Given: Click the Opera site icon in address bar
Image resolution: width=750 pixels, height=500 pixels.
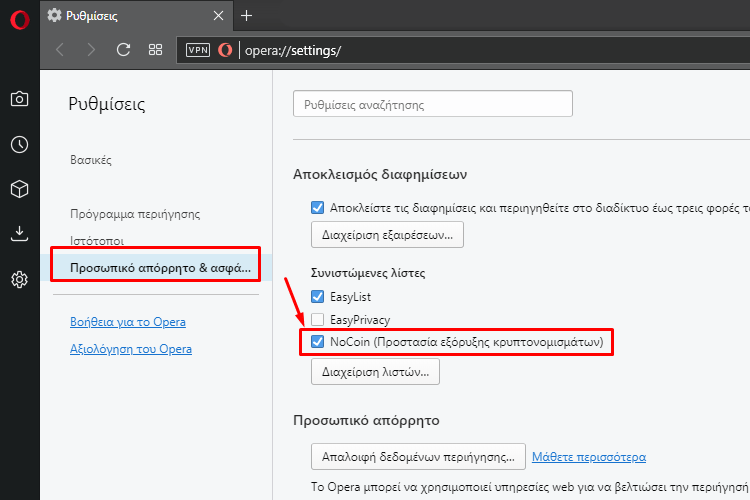Looking at the screenshot, I should (225, 50).
